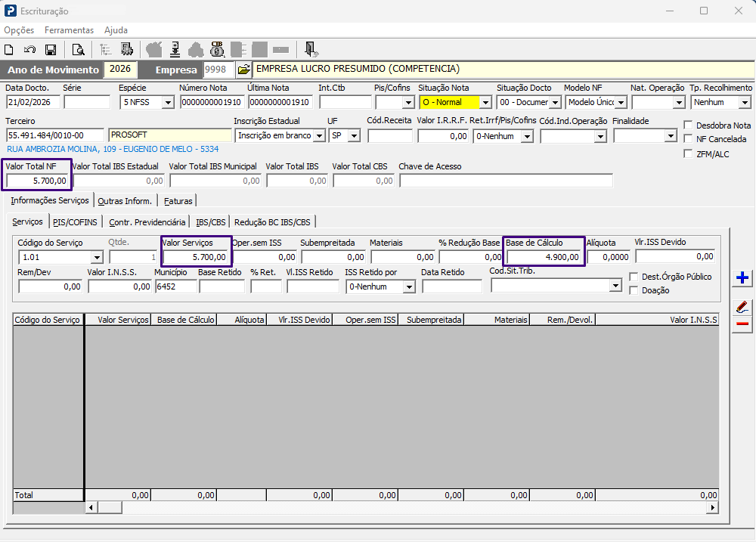Image resolution: width=756 pixels, height=542 pixels.
Task: Focus the Chave de Acesso field
Action: click(507, 181)
